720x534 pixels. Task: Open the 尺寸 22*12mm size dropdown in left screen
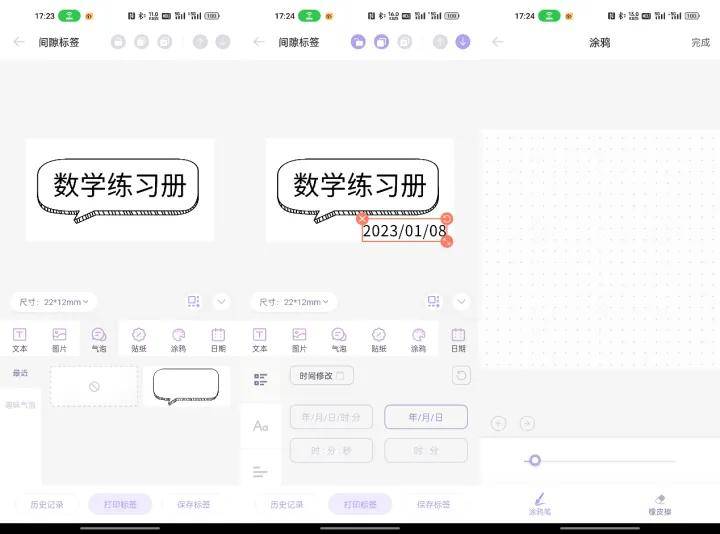(54, 302)
